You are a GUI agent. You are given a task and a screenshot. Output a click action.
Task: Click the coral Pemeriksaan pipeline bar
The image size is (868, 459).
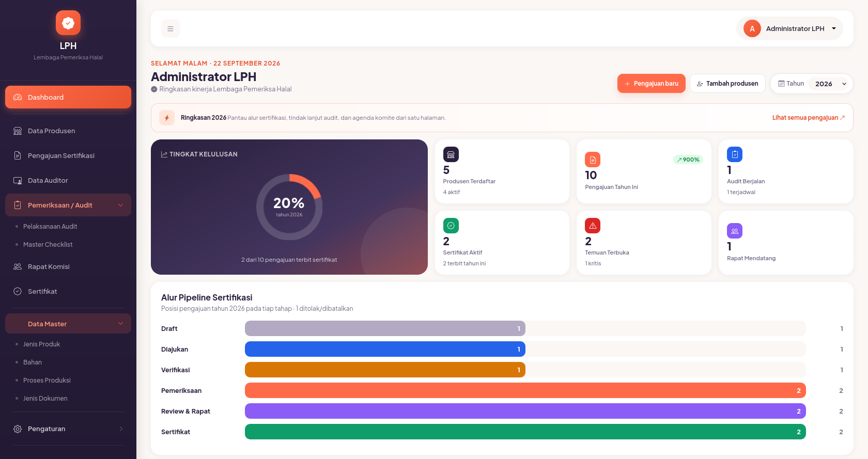[x=525, y=390]
